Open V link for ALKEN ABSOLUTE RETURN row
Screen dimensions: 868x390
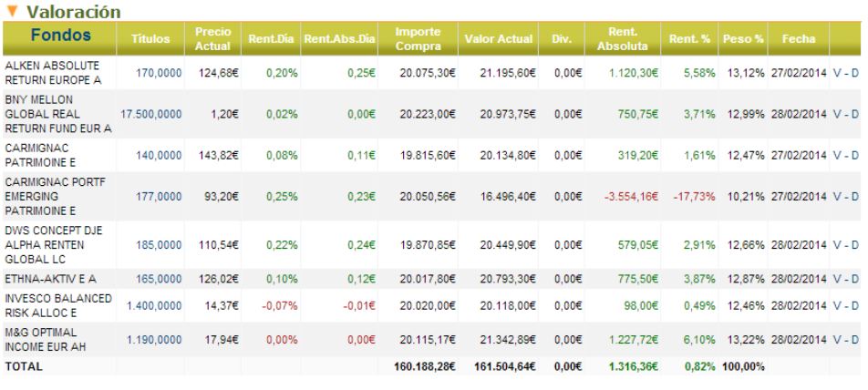(x=837, y=73)
